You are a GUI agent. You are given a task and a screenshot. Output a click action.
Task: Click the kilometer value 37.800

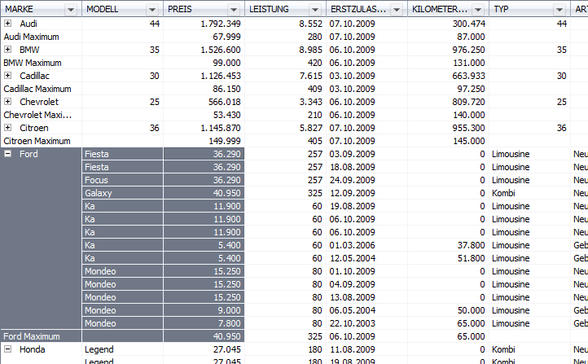pyautogui.click(x=471, y=245)
